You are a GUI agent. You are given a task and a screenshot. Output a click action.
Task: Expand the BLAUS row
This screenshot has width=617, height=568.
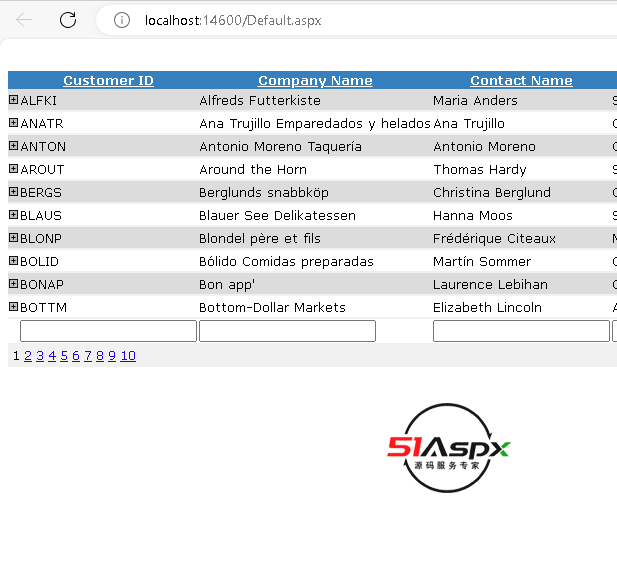[x=13, y=215]
